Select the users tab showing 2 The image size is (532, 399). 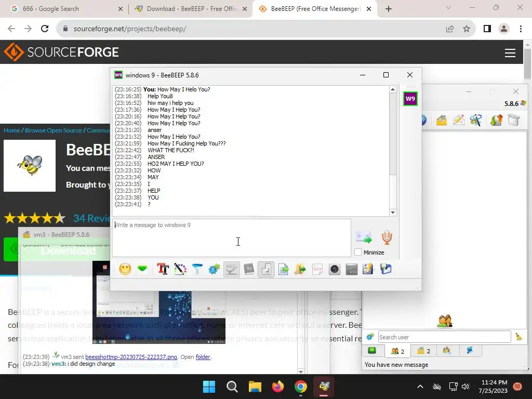[x=397, y=351]
